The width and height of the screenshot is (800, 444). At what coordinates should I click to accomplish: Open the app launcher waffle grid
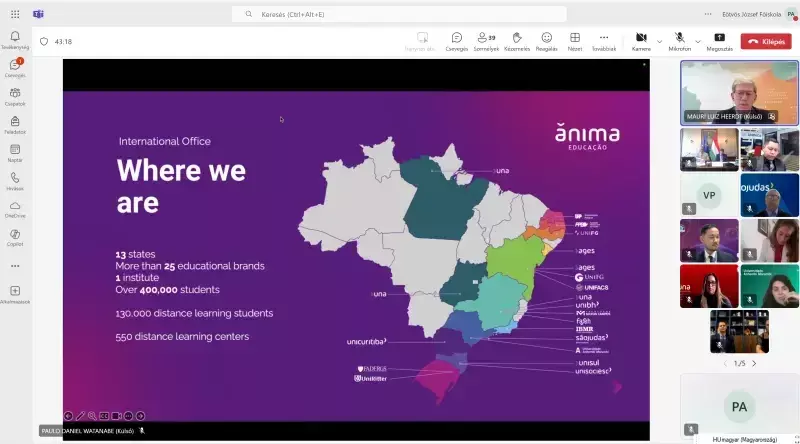point(15,14)
